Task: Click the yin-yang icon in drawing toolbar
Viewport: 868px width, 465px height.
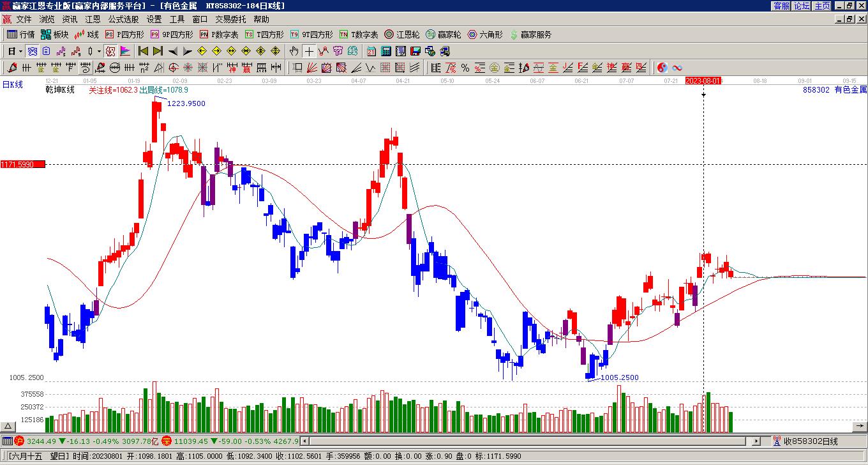Action: point(662,68)
